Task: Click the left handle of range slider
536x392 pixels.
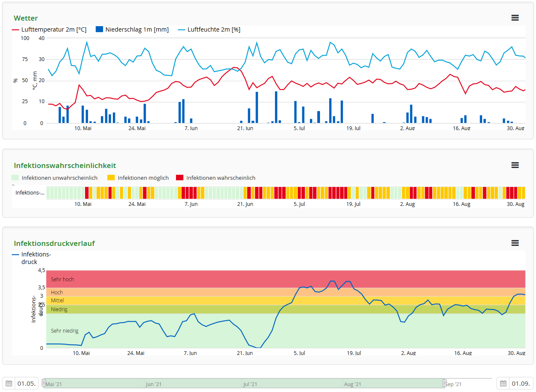Action: (44, 383)
